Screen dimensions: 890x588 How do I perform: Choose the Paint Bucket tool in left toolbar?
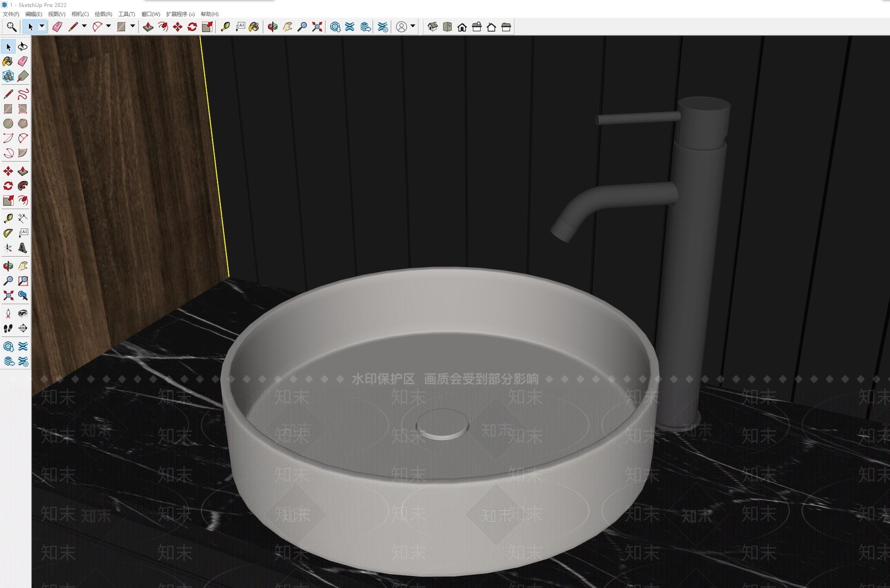tap(8, 61)
